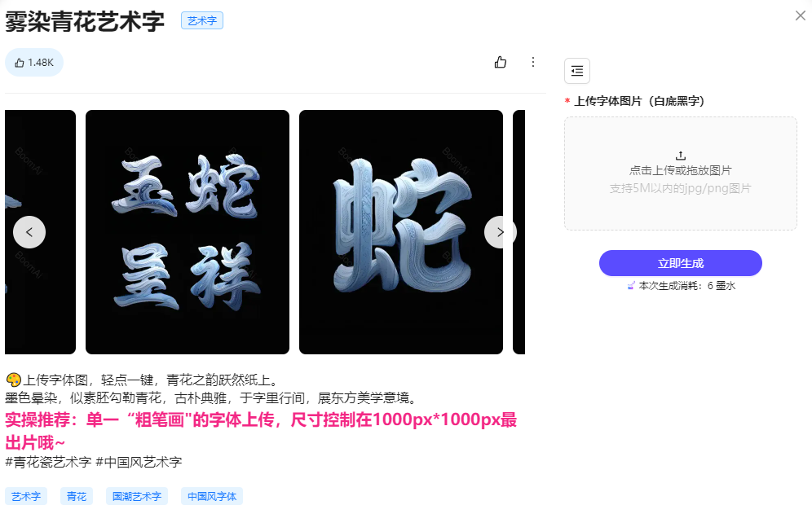Click the hint 支持5M以内的jpg/png图片

coord(681,188)
